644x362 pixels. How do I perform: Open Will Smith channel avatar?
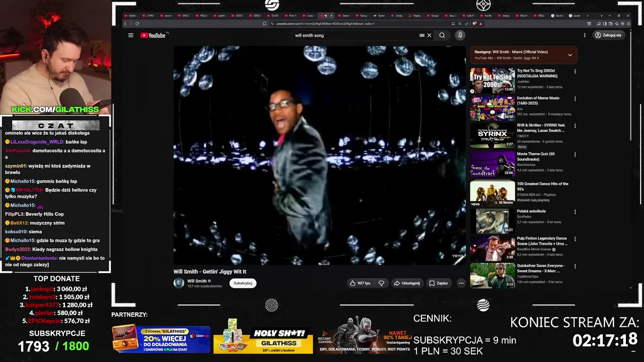pos(179,283)
